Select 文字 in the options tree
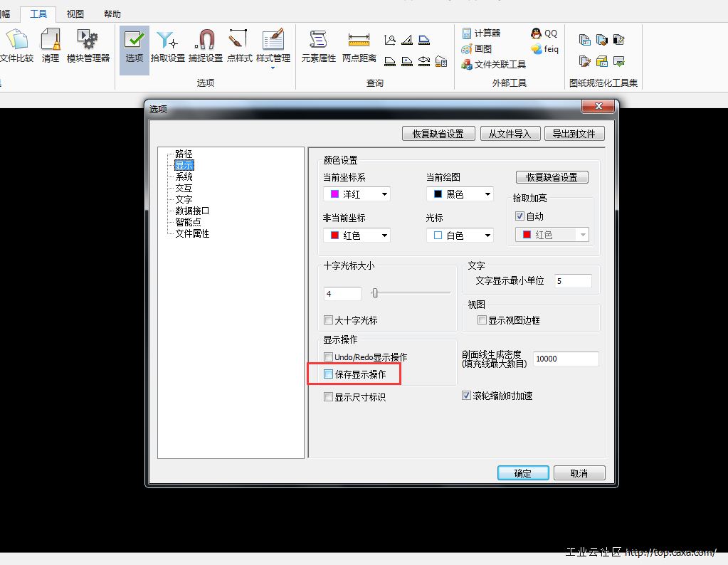 [184, 199]
